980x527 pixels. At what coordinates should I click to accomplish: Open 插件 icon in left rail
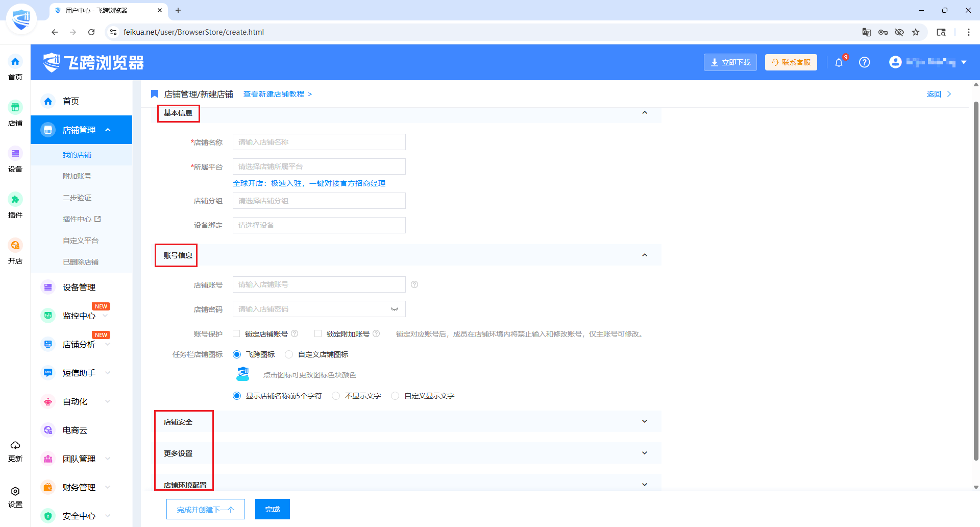tap(15, 200)
